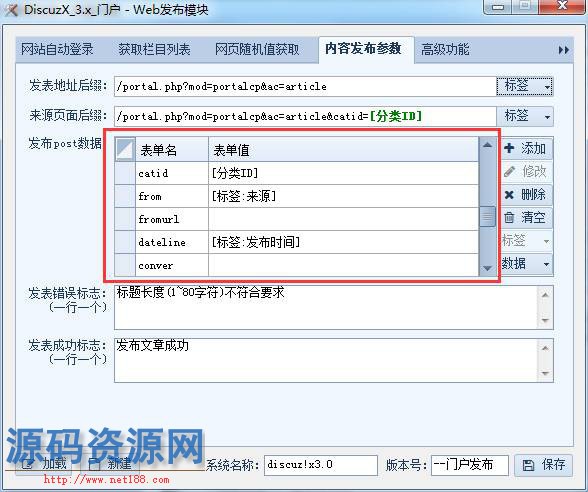Click the 保存 button with floppy icon
The height and width of the screenshot is (492, 588).
(543, 465)
